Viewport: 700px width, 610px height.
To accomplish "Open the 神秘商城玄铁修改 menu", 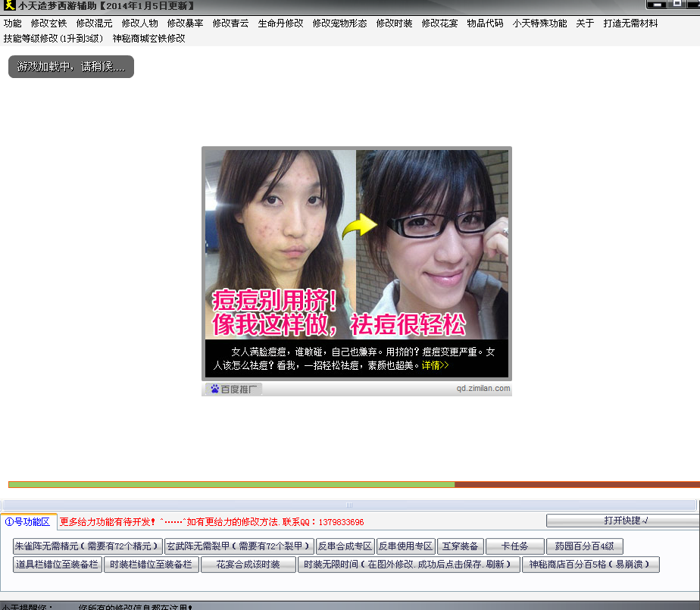I will (149, 39).
